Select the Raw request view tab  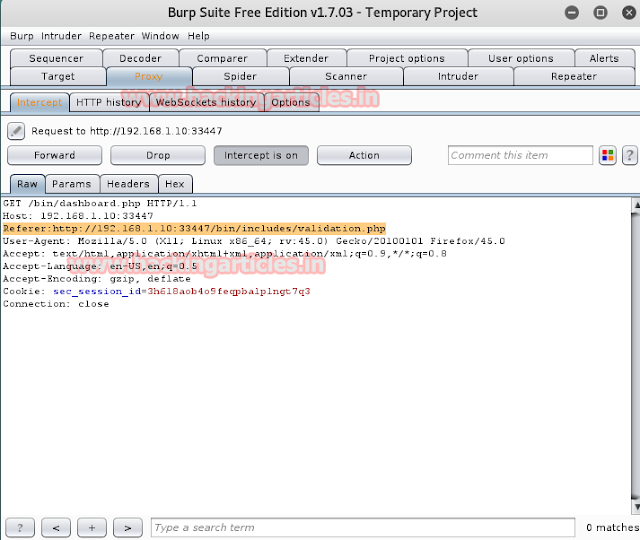(27, 184)
